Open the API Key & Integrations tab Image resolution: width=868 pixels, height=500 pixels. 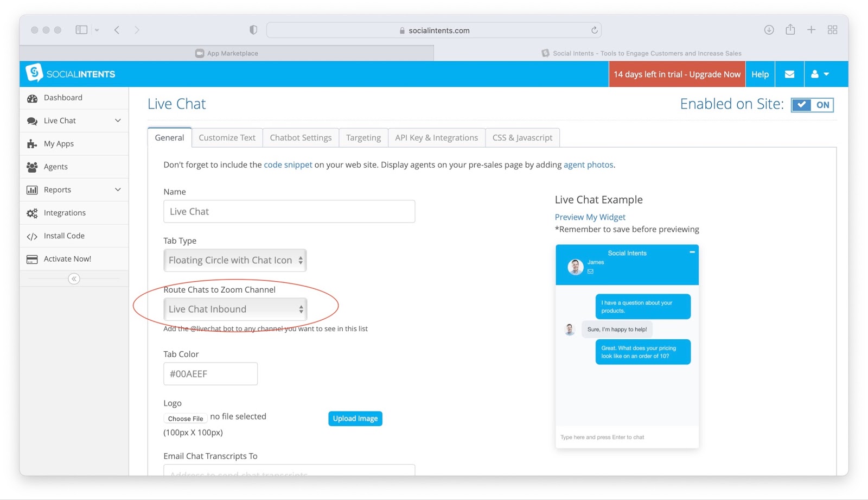click(437, 138)
